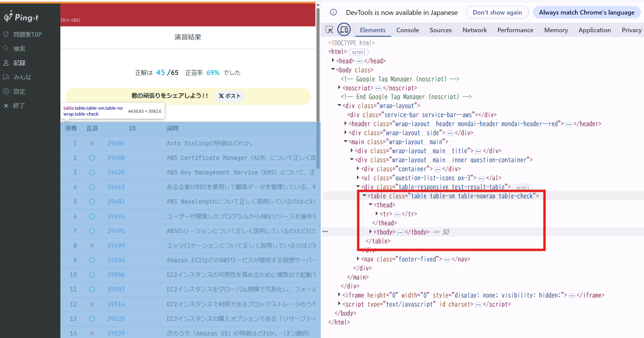Click the wrong-answer X mark in row 8
The image size is (644, 338).
click(x=92, y=246)
